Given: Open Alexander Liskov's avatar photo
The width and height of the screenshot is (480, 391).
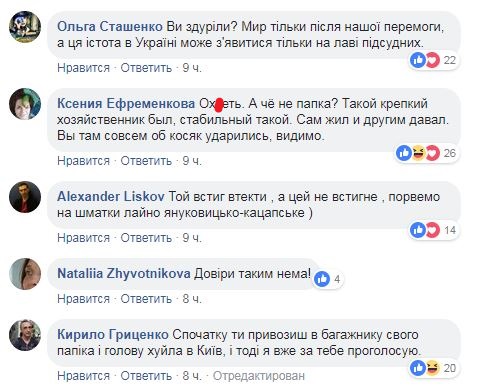Looking at the screenshot, I should click(25, 197).
